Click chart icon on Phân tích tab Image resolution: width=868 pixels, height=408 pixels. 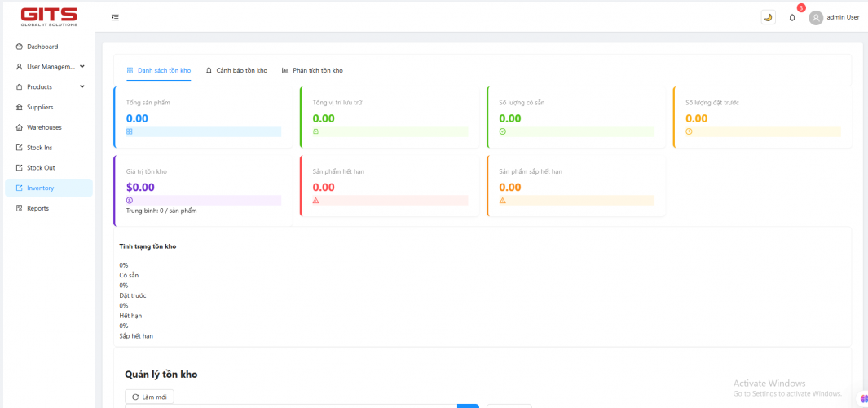(x=284, y=70)
